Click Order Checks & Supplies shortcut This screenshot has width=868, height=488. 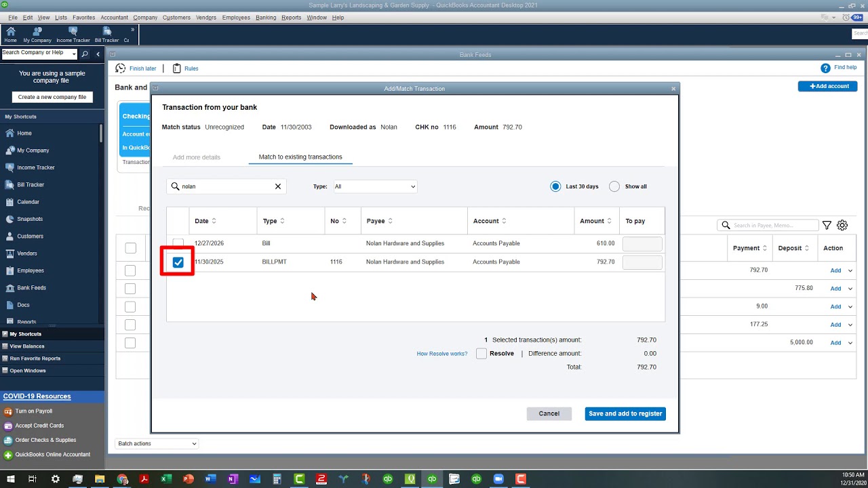45,440
